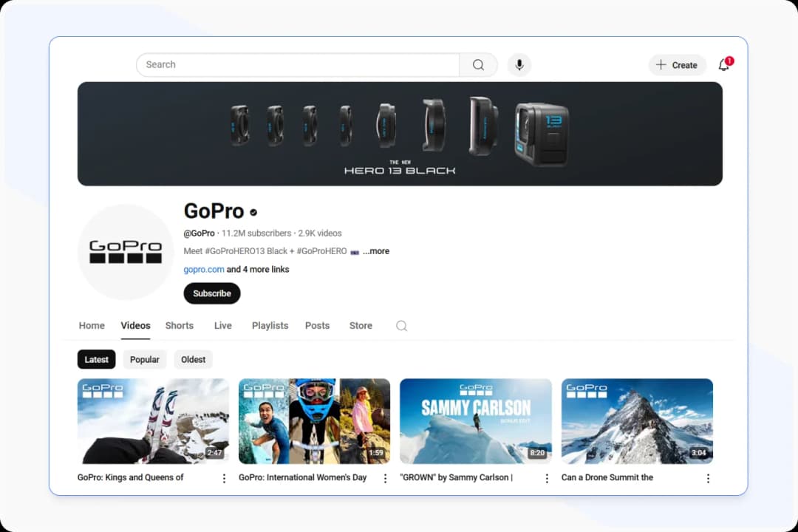Subscribe to the GoPro channel

click(211, 293)
